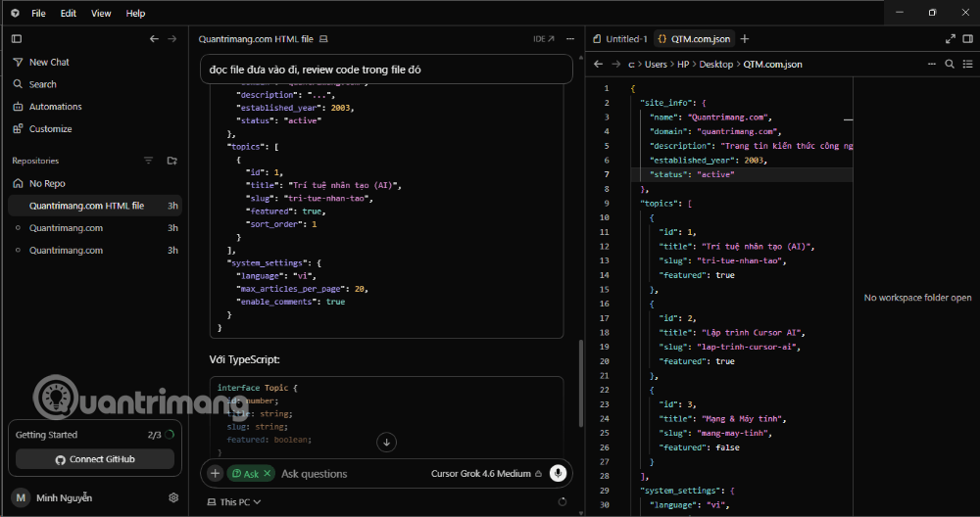Image resolution: width=980 pixels, height=517 pixels.
Task: Click the scroll-to-bottom arrow in the chat
Action: tap(386, 442)
